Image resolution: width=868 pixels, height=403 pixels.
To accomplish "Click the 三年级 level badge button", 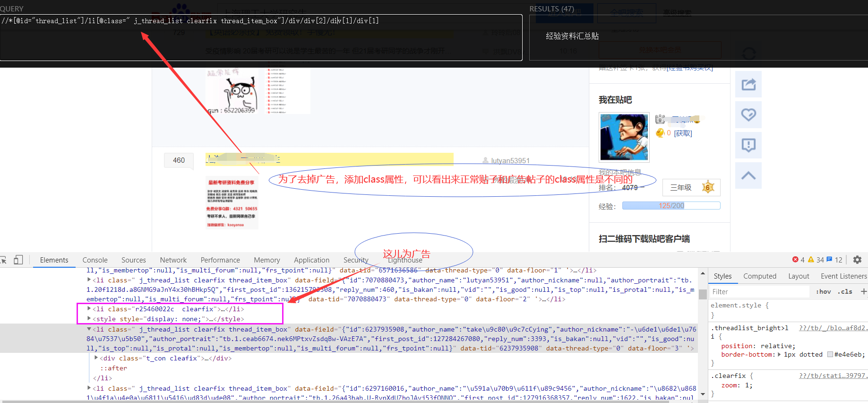I will [x=691, y=188].
